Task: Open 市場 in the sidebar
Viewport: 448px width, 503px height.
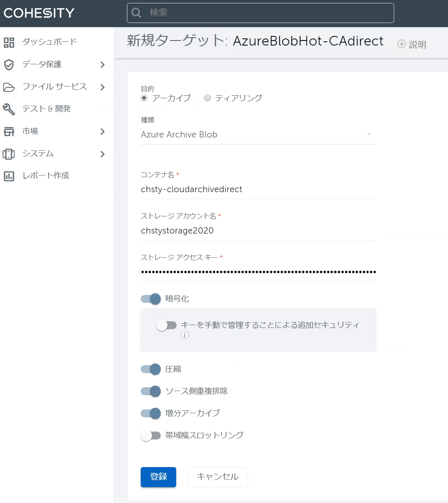Action: click(x=30, y=131)
